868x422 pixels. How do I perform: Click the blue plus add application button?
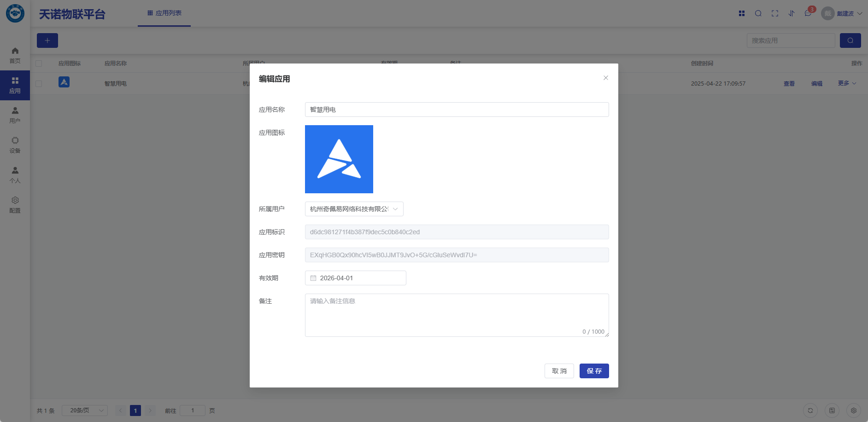(47, 40)
